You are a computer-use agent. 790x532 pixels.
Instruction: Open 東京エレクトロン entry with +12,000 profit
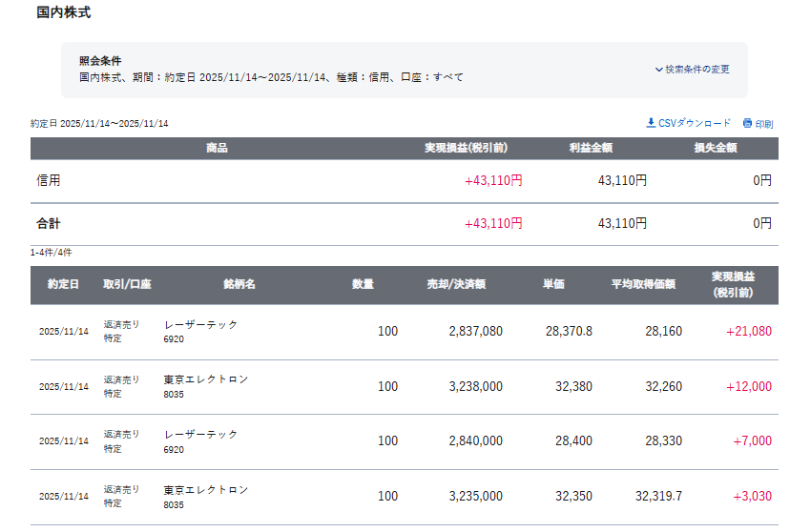pyautogui.click(x=206, y=379)
